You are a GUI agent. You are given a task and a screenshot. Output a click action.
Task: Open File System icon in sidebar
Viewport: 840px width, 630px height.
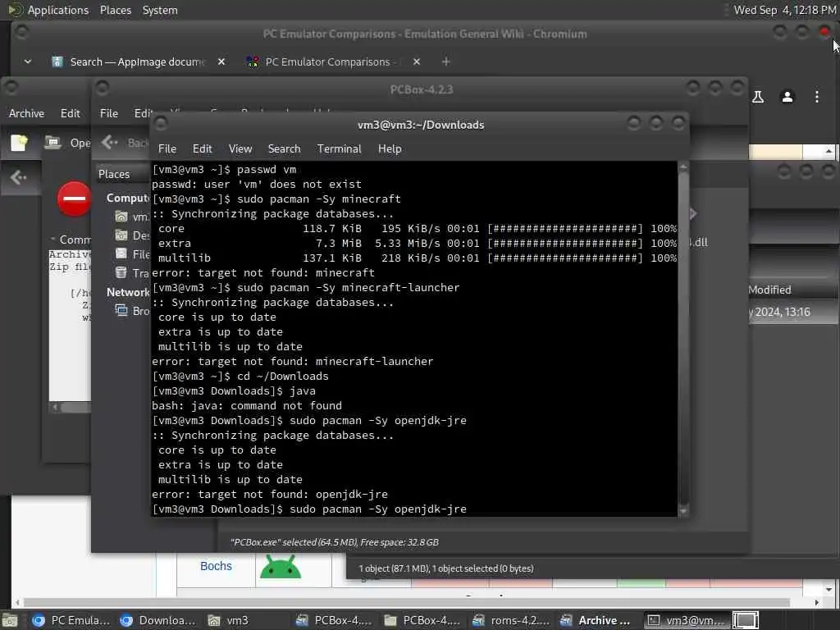tap(121, 253)
